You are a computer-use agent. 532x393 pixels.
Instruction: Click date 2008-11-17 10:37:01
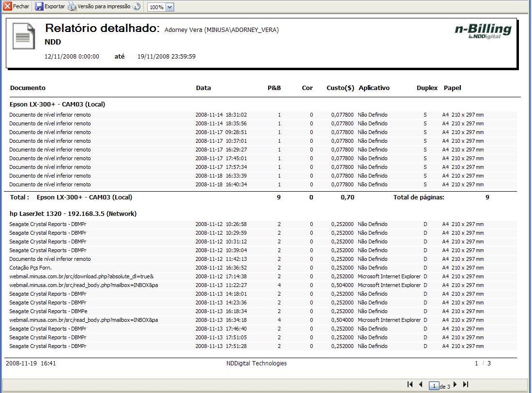(x=221, y=141)
